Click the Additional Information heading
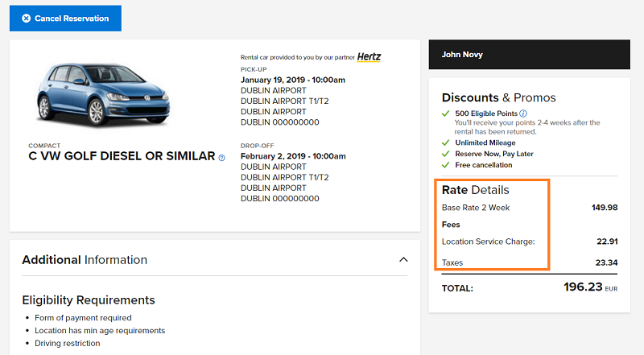This screenshot has width=644, height=355. (85, 260)
